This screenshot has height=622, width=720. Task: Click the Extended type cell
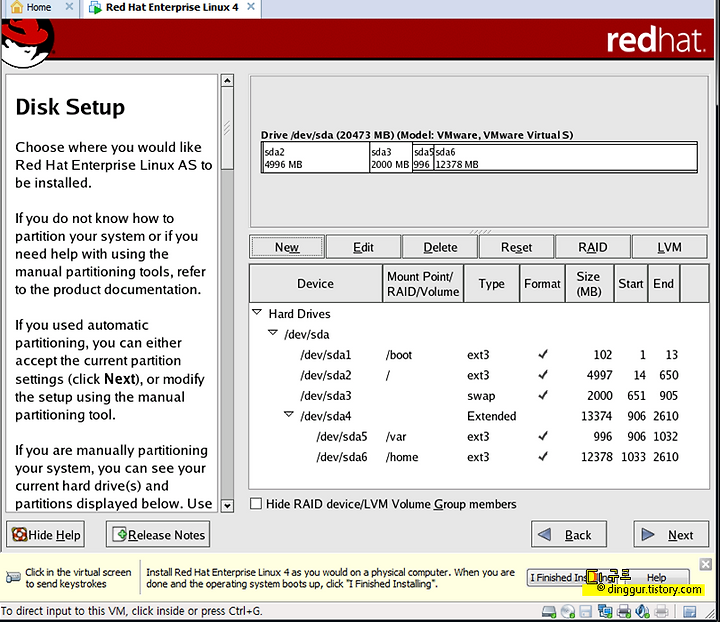click(x=491, y=416)
